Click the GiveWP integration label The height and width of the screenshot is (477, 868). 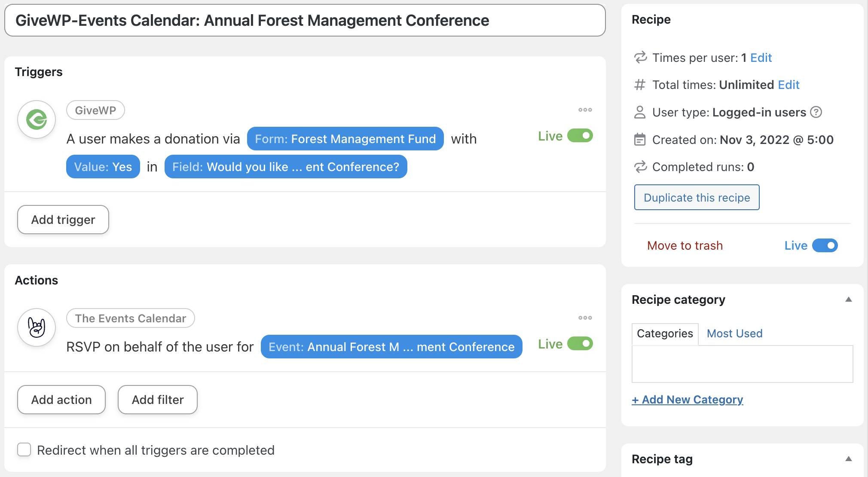click(x=95, y=110)
